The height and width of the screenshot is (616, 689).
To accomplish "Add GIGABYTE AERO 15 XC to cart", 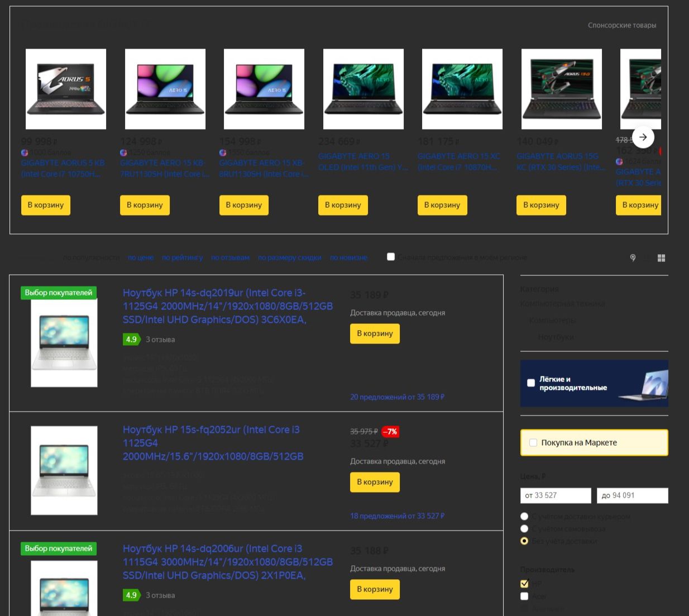I will [x=442, y=205].
